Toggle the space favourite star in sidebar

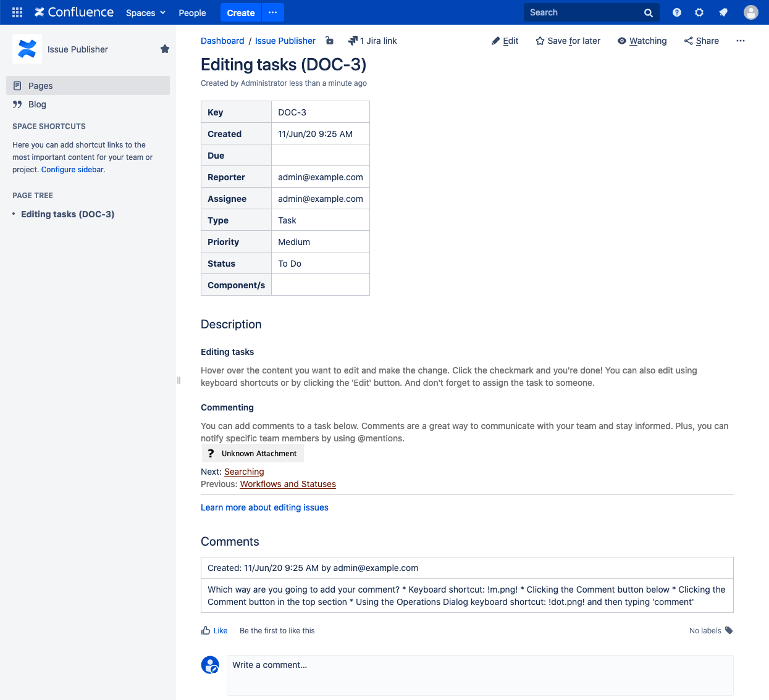pyautogui.click(x=165, y=49)
